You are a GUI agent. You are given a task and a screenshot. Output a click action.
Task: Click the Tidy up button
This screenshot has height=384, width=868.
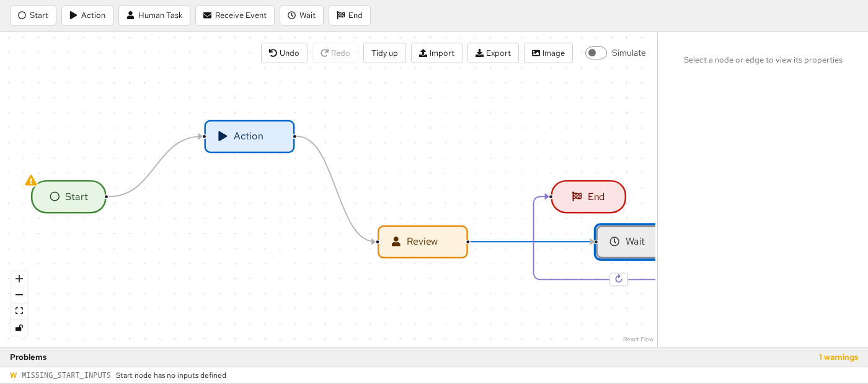[384, 53]
